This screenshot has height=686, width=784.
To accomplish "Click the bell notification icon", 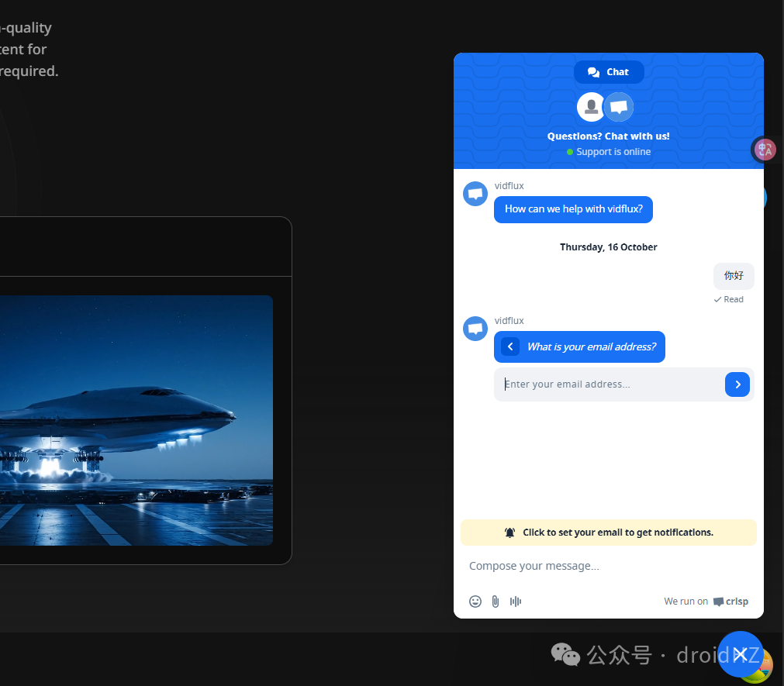I will [509, 533].
